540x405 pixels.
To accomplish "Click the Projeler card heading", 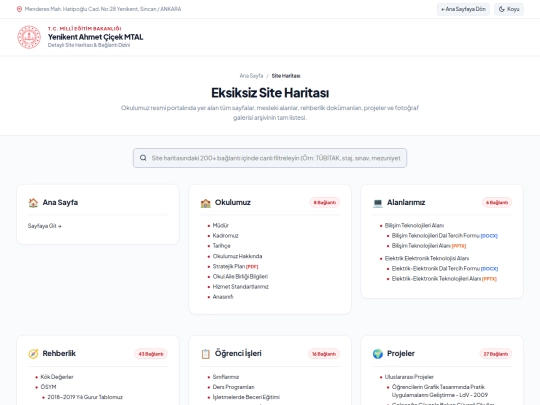I will (401, 354).
